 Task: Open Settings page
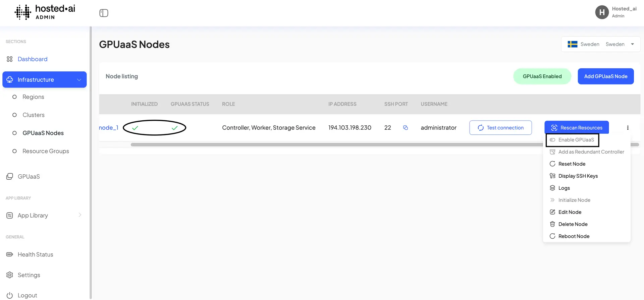click(29, 275)
